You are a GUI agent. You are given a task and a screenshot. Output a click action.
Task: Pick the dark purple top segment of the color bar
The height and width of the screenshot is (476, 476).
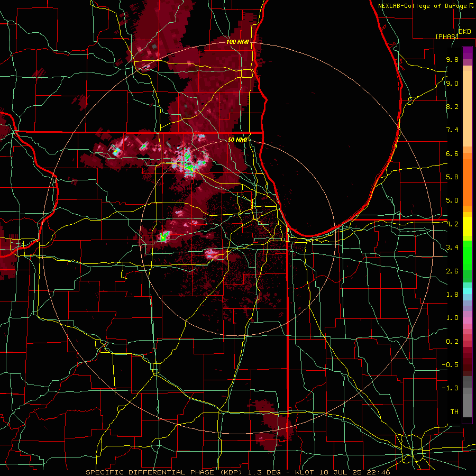467,53
